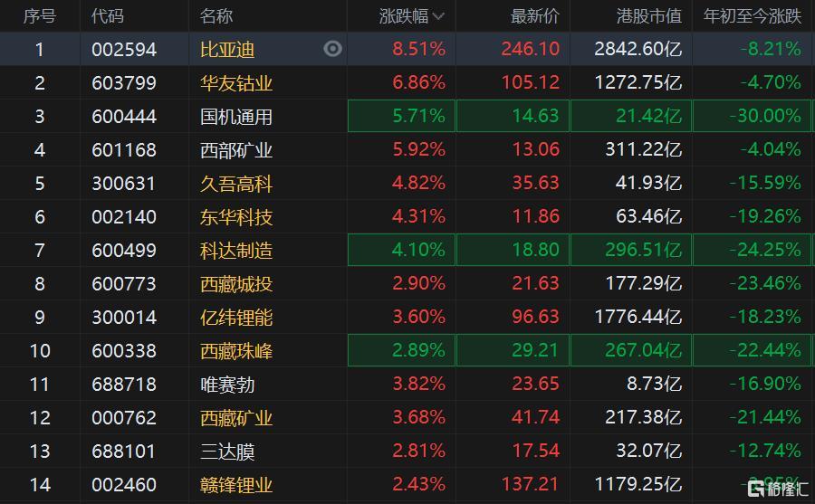Select the 三达膜 row name
Viewport: 815px width, 504px height.
click(227, 452)
